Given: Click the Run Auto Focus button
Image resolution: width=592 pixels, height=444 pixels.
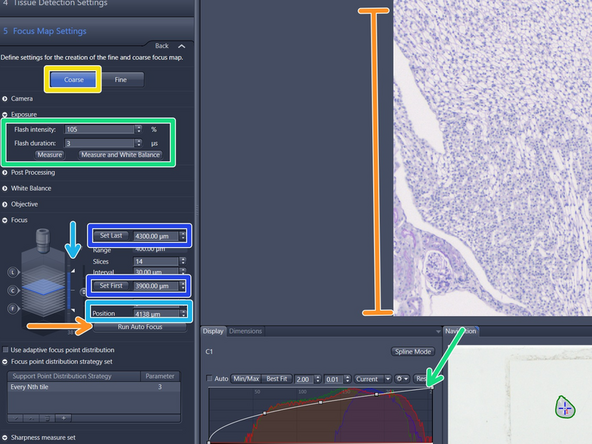Looking at the screenshot, I should pos(140,327).
